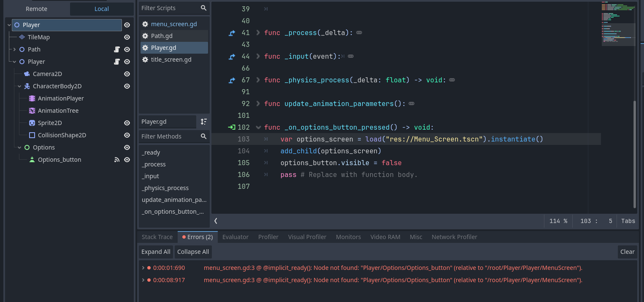Toggle visibility of Path node
Screen dimensions: 644x302
tap(127, 49)
